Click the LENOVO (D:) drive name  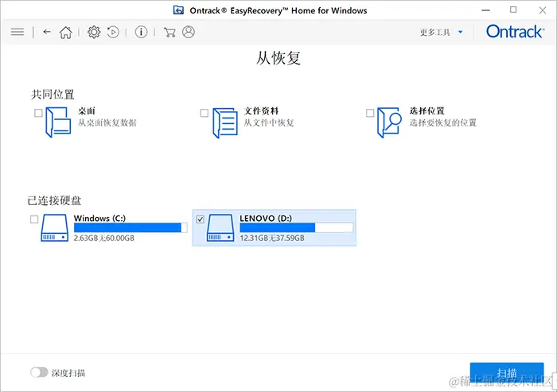point(266,218)
